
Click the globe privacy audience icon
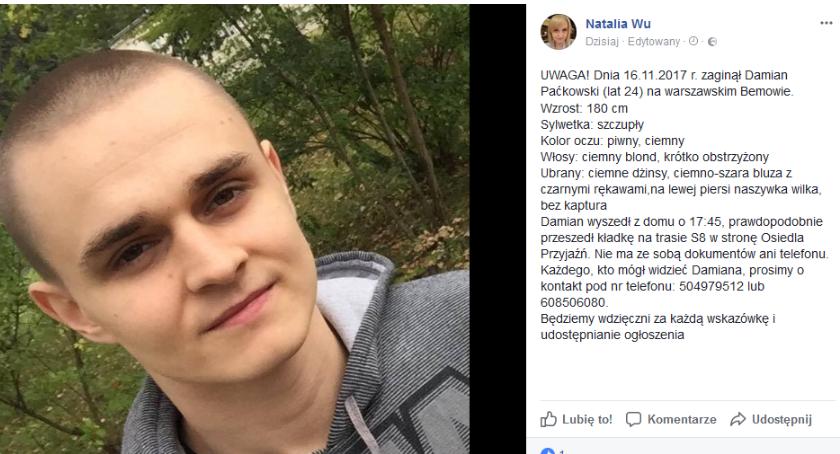[x=712, y=41]
